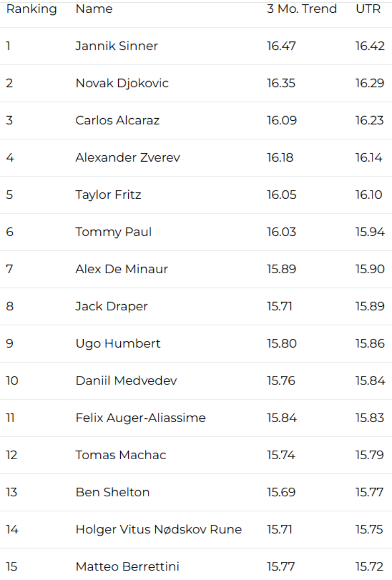Viewport: 392px width, 580px height.
Task: Sort by the 3 Mo. Trend header
Action: point(301,9)
